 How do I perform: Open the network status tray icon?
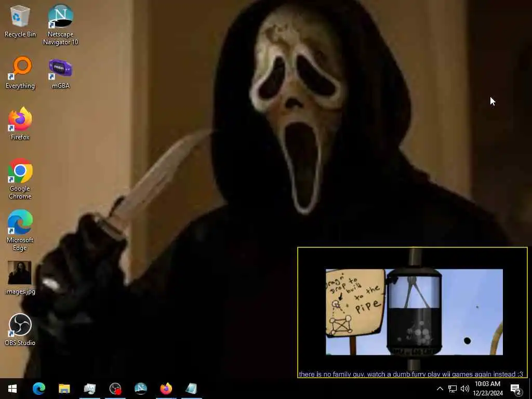[x=453, y=389]
